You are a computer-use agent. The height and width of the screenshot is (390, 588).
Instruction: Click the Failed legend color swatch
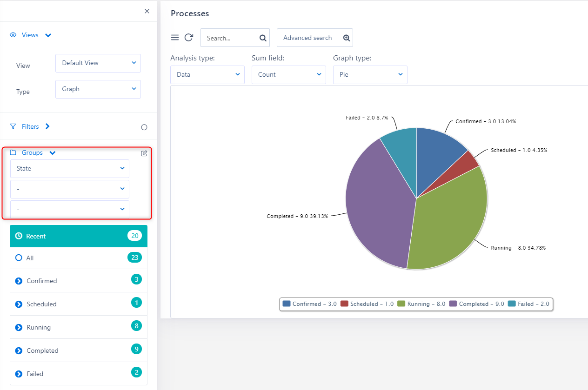tap(512, 304)
